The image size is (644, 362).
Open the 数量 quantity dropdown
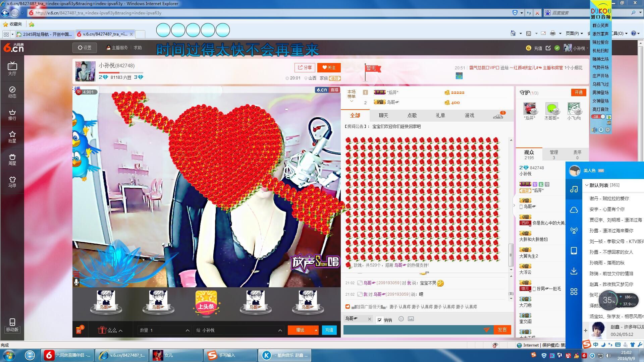click(187, 330)
